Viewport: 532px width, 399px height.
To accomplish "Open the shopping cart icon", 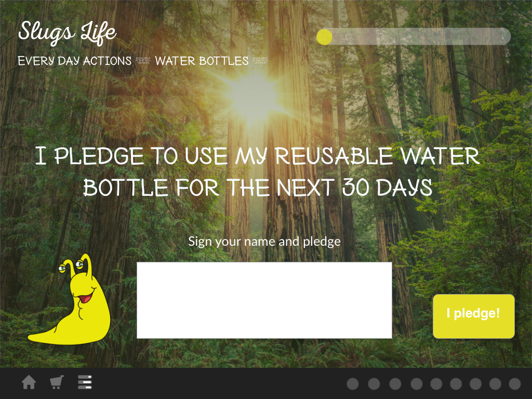I will tap(57, 382).
